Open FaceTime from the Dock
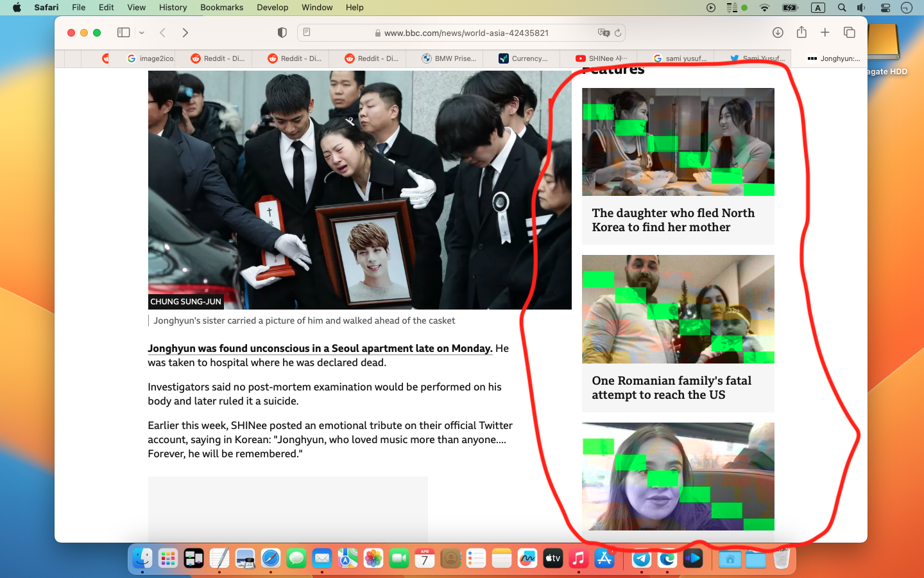The height and width of the screenshot is (578, 924). [x=399, y=558]
